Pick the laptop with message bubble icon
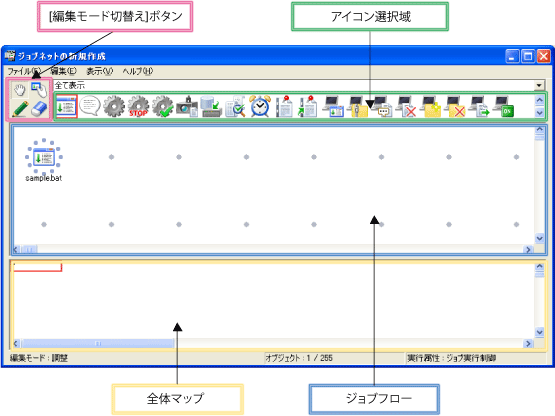Screen dimensions: 555x416 (x=382, y=106)
